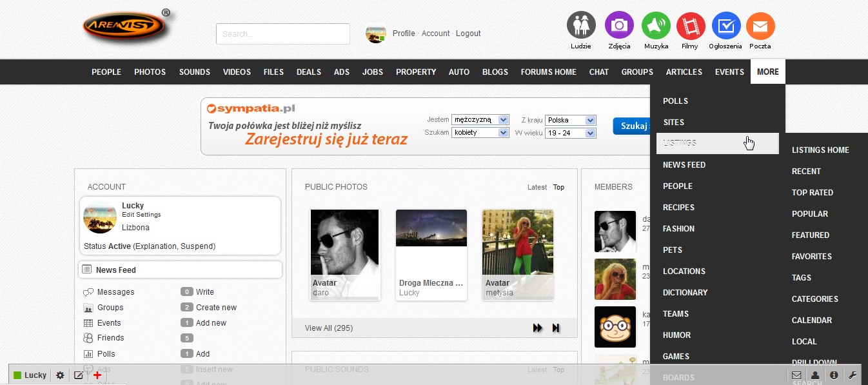The width and height of the screenshot is (868, 385).
Task: Open the red Filmy icon
Action: click(x=691, y=26)
